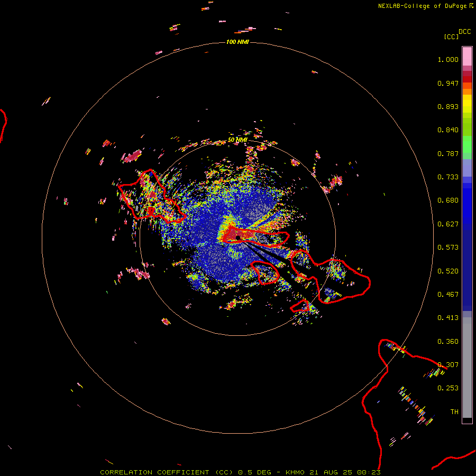Select the 0.733 scale value

[448, 177]
